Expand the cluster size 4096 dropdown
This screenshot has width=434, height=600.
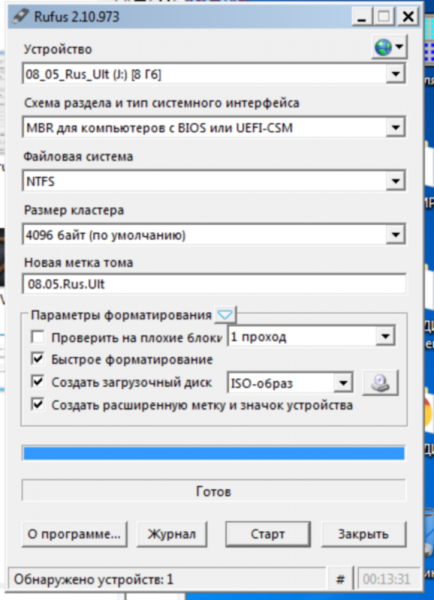tap(214, 234)
